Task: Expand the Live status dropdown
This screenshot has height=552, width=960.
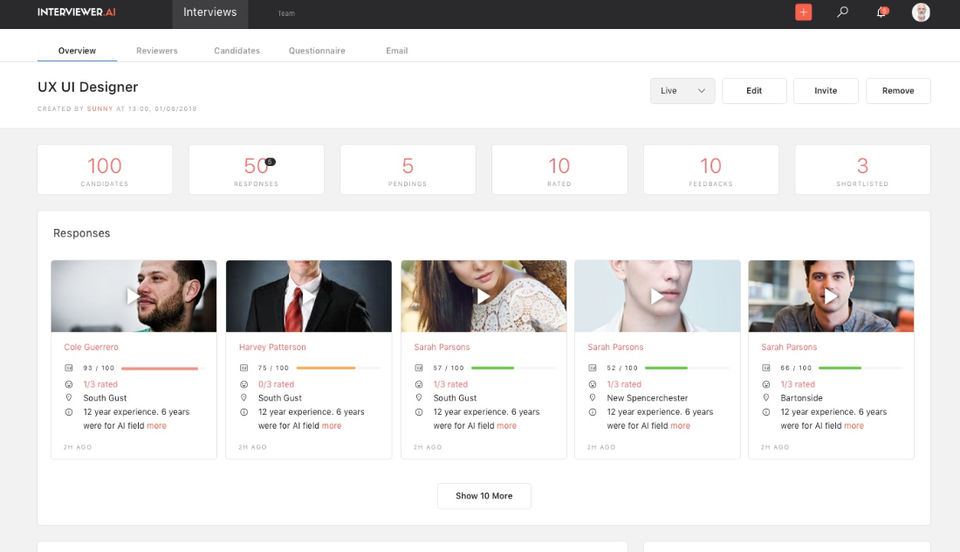Action: pos(682,91)
